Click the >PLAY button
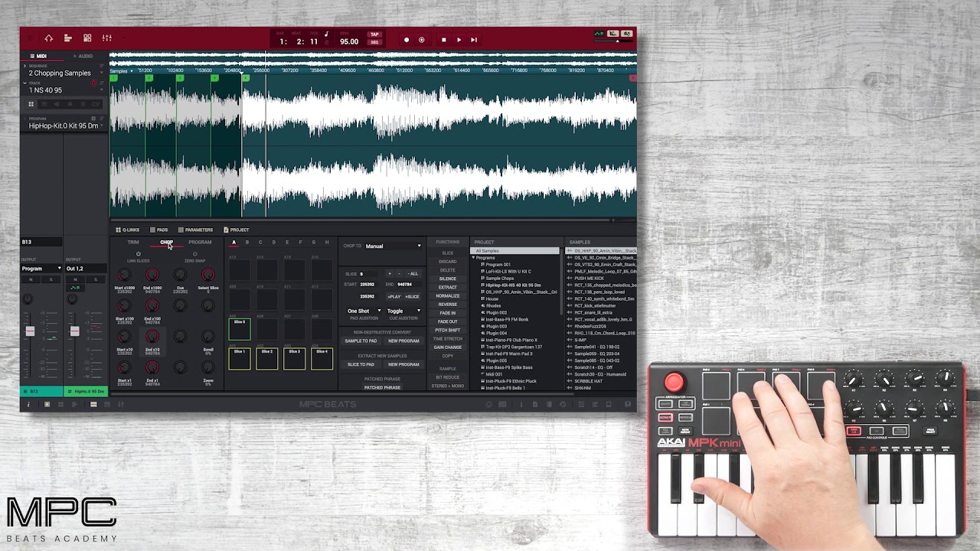This screenshot has width=980, height=551. pos(394,296)
